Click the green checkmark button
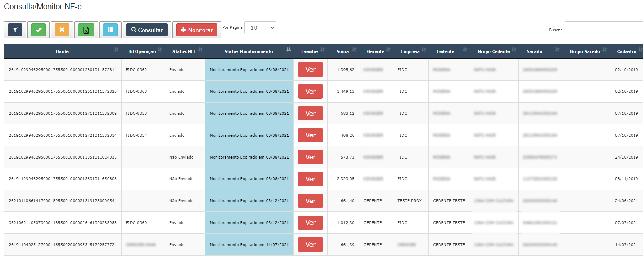The image size is (644, 256). point(38,30)
